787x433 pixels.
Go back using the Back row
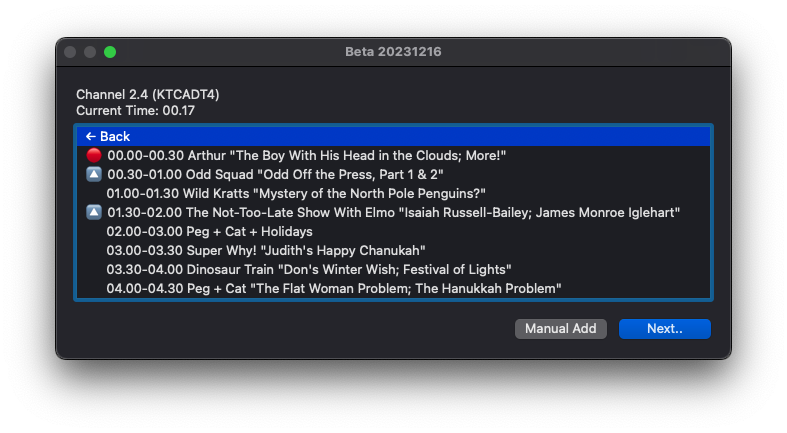pyautogui.click(x=394, y=136)
